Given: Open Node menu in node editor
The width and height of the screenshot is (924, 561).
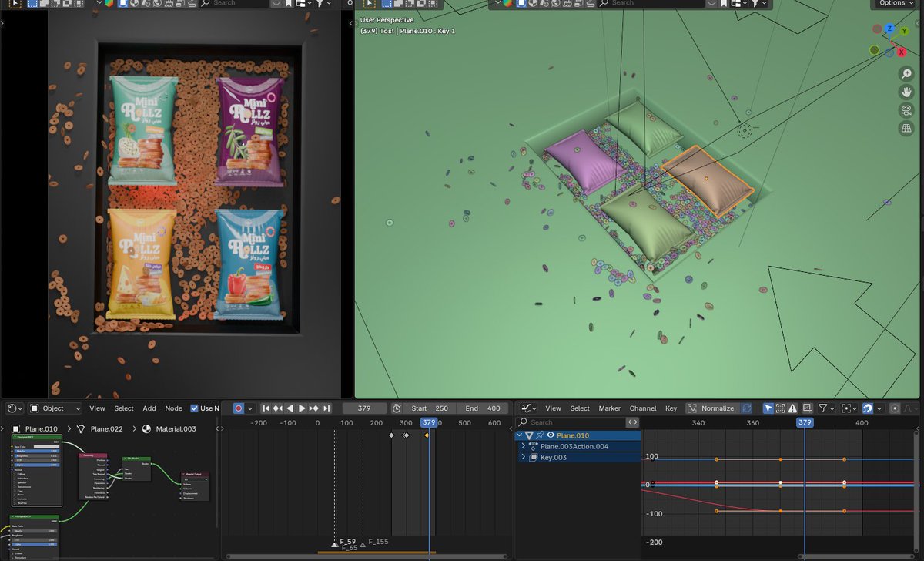Looking at the screenshot, I should click(173, 408).
